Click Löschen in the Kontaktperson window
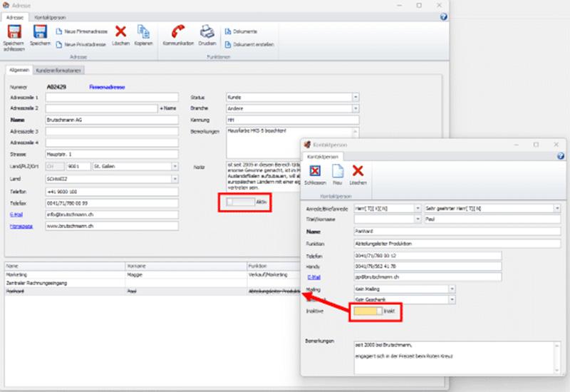 [x=358, y=171]
